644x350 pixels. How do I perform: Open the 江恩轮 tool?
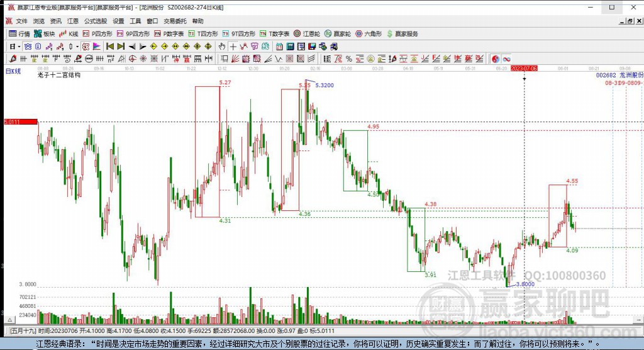(x=307, y=34)
